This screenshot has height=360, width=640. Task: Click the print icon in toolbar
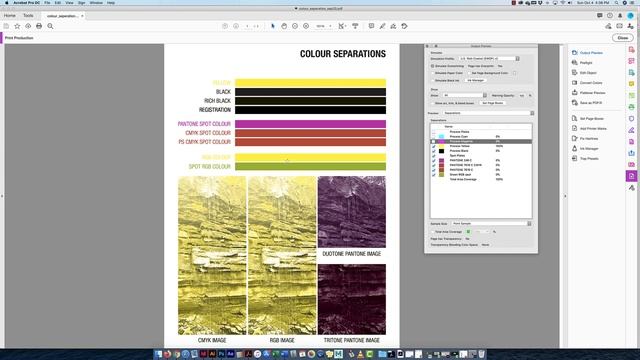pos(39,26)
